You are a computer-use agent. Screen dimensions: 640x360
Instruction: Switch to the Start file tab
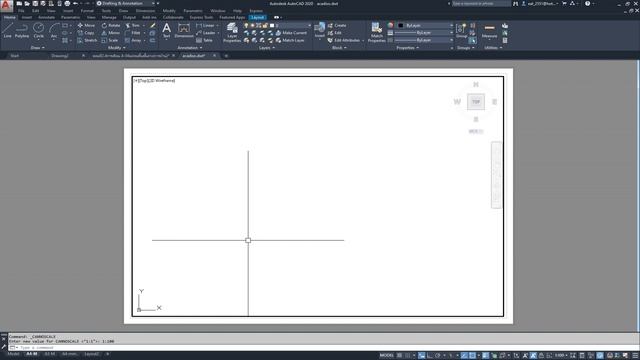(15, 56)
